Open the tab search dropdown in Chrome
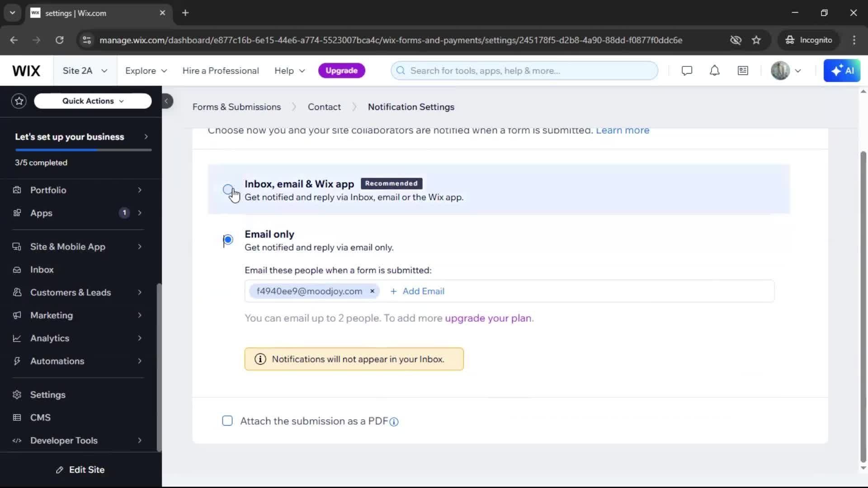Screen dimensions: 868x488 click(13, 13)
